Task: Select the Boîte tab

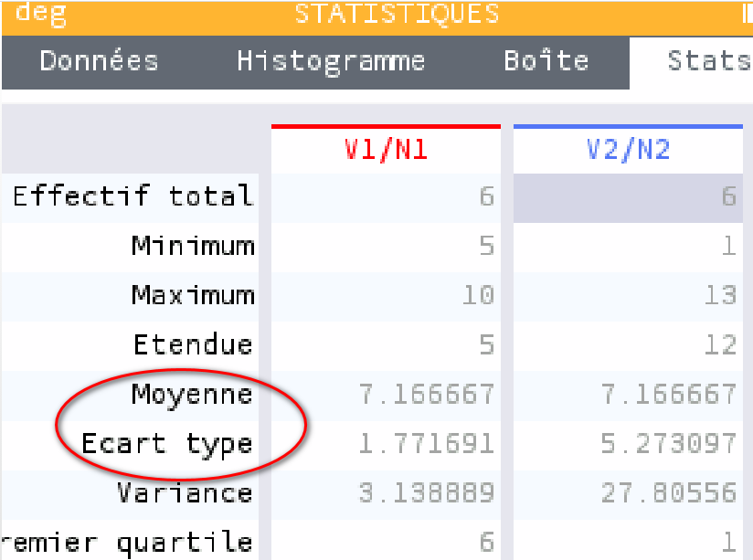Action: point(546,62)
